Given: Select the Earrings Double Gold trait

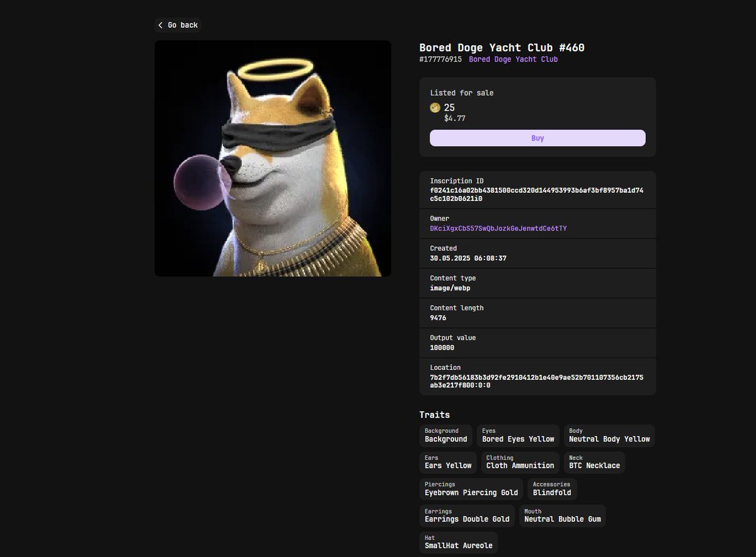Looking at the screenshot, I should 467,515.
